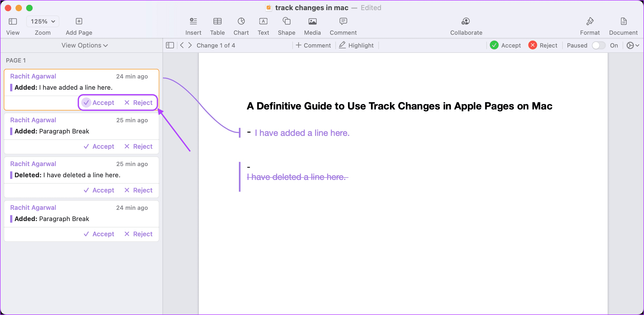Click the 'Change 1 of 4' label
Viewport: 644px width, 315px height.
point(216,45)
